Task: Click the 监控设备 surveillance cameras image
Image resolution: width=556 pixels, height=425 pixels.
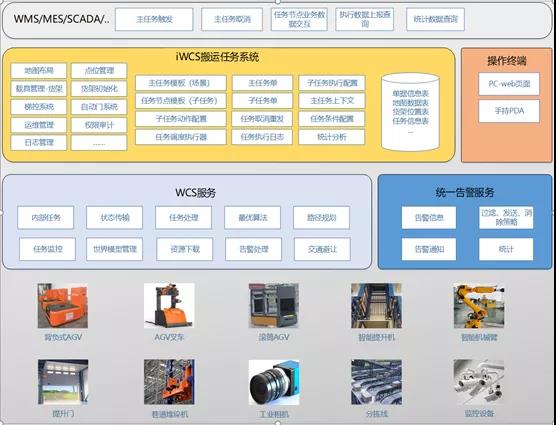Action: tap(479, 382)
